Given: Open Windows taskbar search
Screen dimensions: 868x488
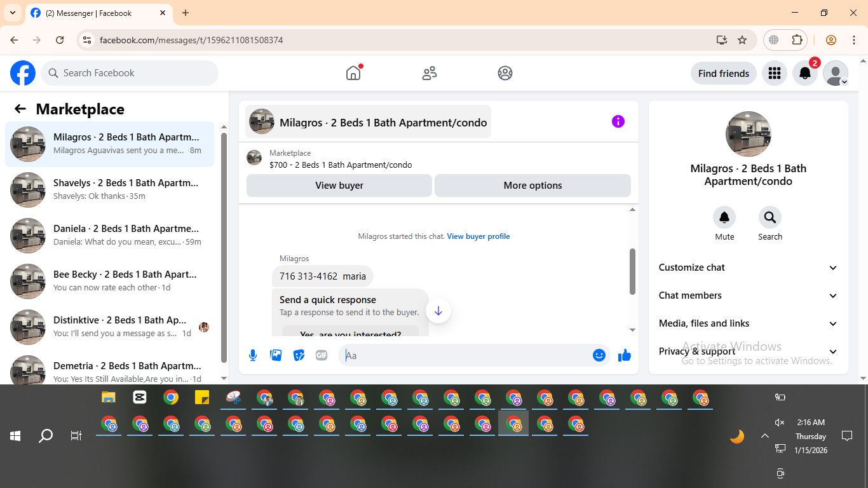Looking at the screenshot, I should (x=46, y=436).
